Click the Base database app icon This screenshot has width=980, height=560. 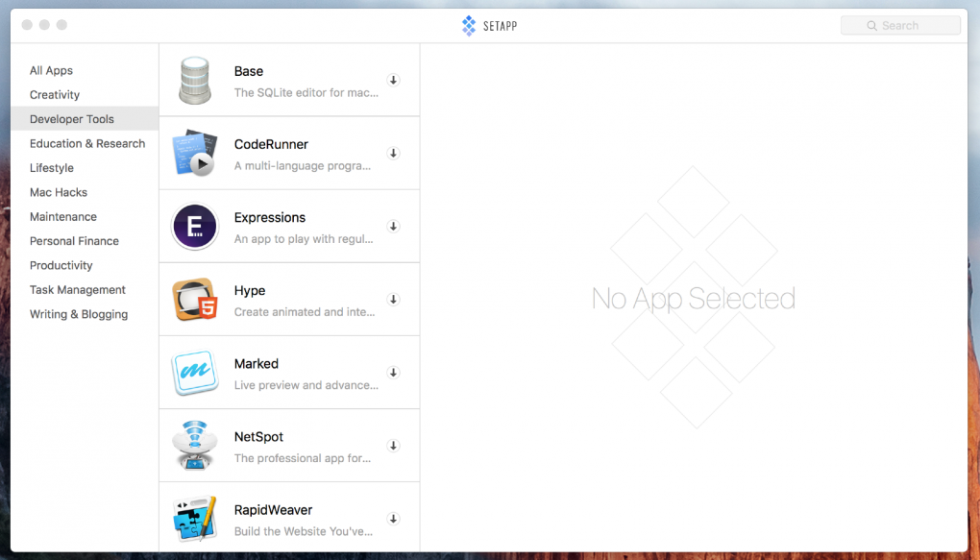pyautogui.click(x=195, y=81)
